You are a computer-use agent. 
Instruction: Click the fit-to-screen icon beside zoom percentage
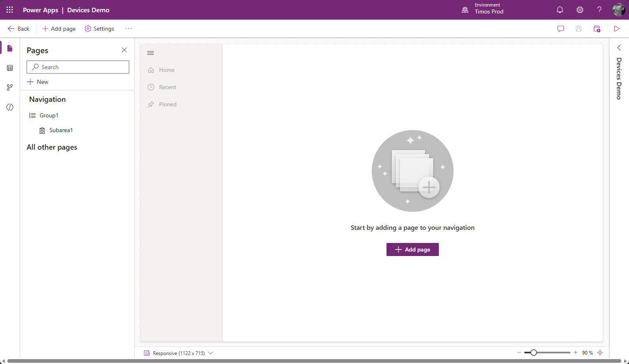600,353
